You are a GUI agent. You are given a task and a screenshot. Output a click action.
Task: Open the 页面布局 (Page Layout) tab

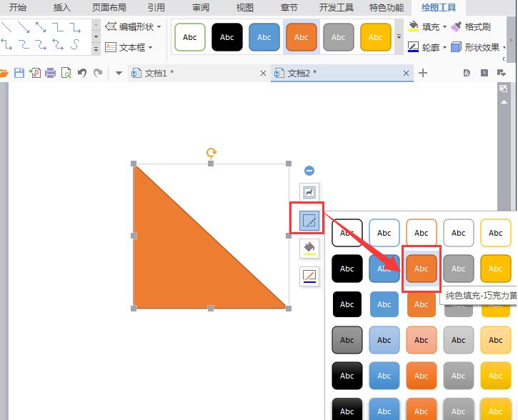[x=109, y=7]
